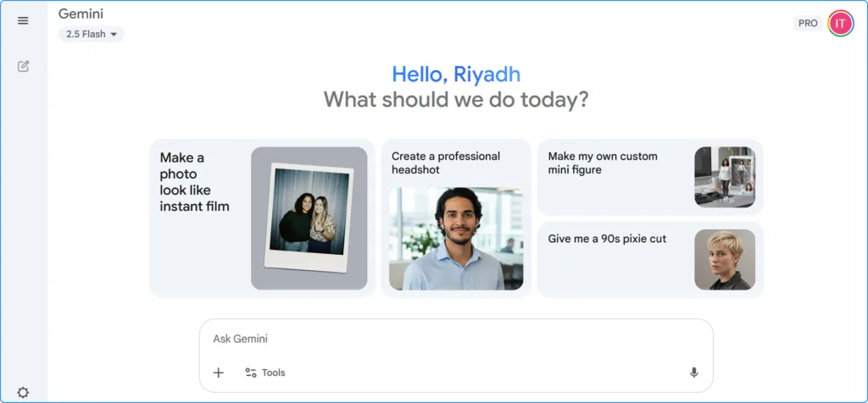Start a new chat with pencil icon
The height and width of the screenshot is (403, 868).
pos(23,66)
